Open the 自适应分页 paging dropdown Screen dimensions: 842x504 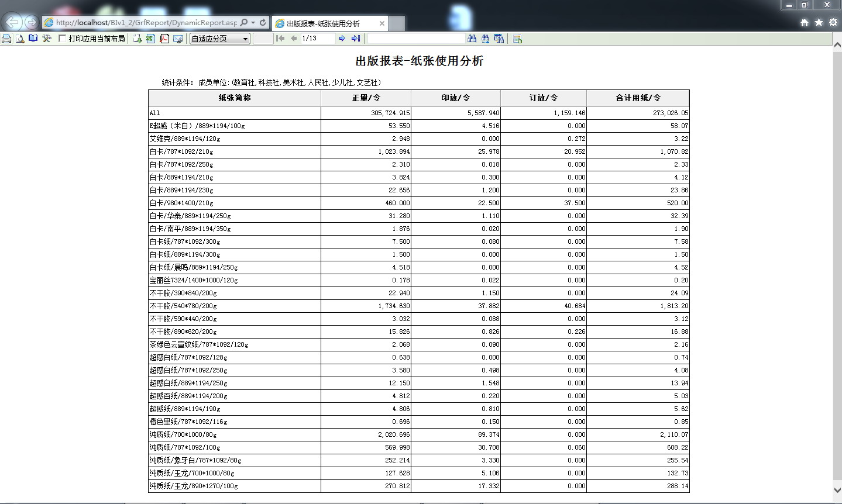[x=220, y=39]
